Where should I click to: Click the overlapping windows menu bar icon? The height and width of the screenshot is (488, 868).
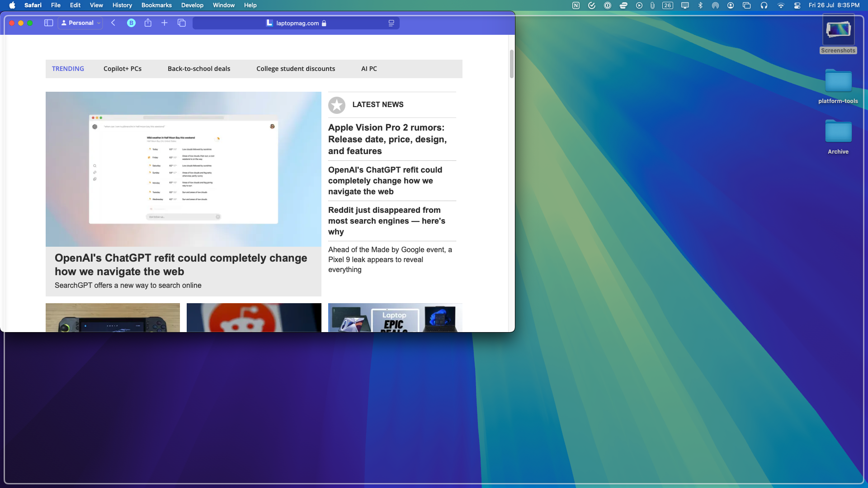[x=747, y=5]
